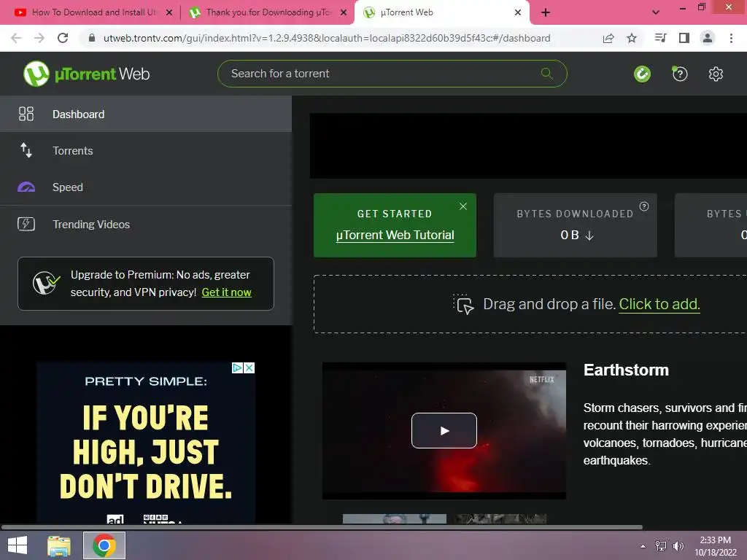The image size is (747, 560).
Task: Click the AdChoices triangle icon
Action: tap(237, 367)
